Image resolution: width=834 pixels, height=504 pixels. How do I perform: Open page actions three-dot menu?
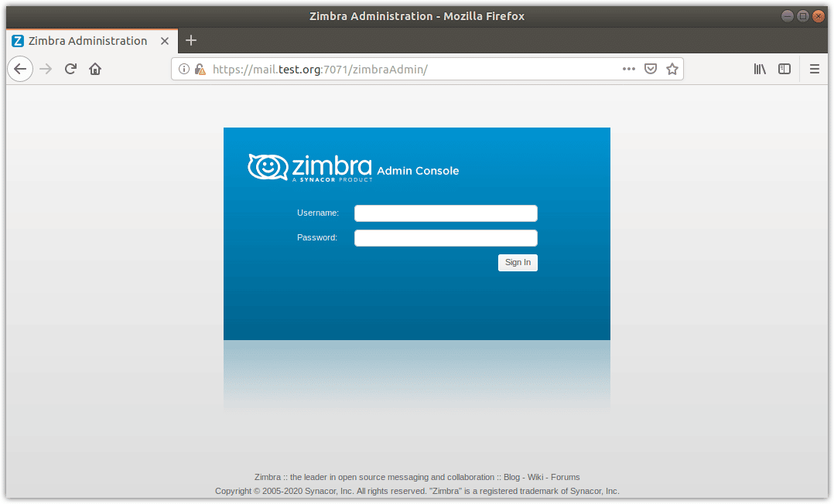[629, 69]
